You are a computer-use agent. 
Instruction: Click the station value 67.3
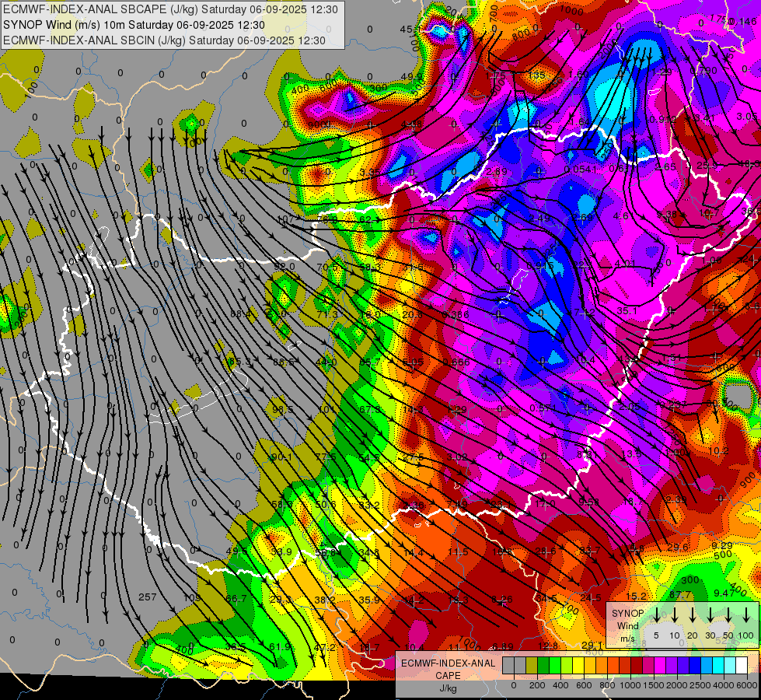370,410
